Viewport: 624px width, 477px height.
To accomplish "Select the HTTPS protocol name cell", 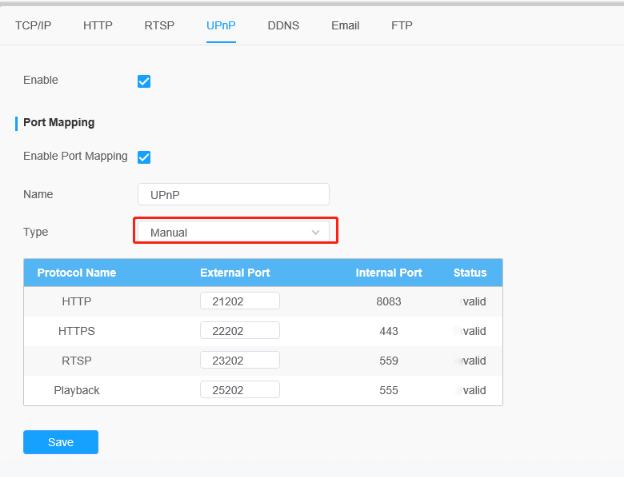I will pyautogui.click(x=76, y=331).
